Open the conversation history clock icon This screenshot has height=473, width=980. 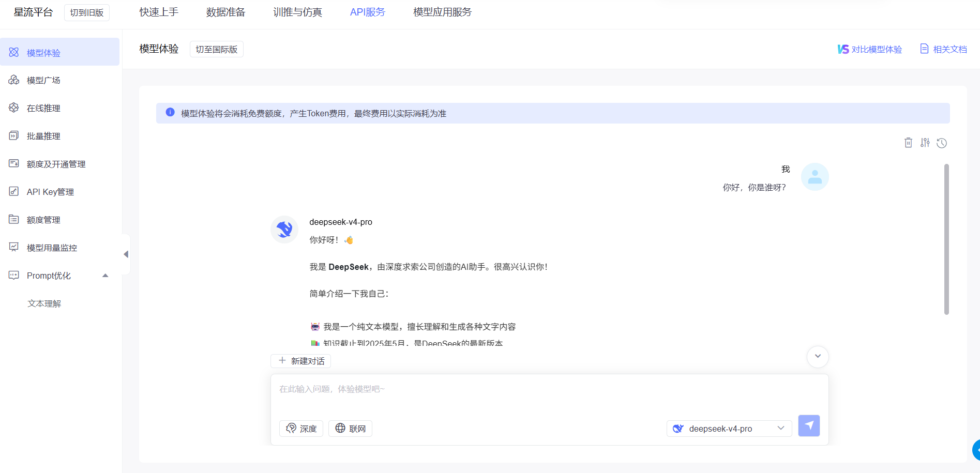pos(942,143)
